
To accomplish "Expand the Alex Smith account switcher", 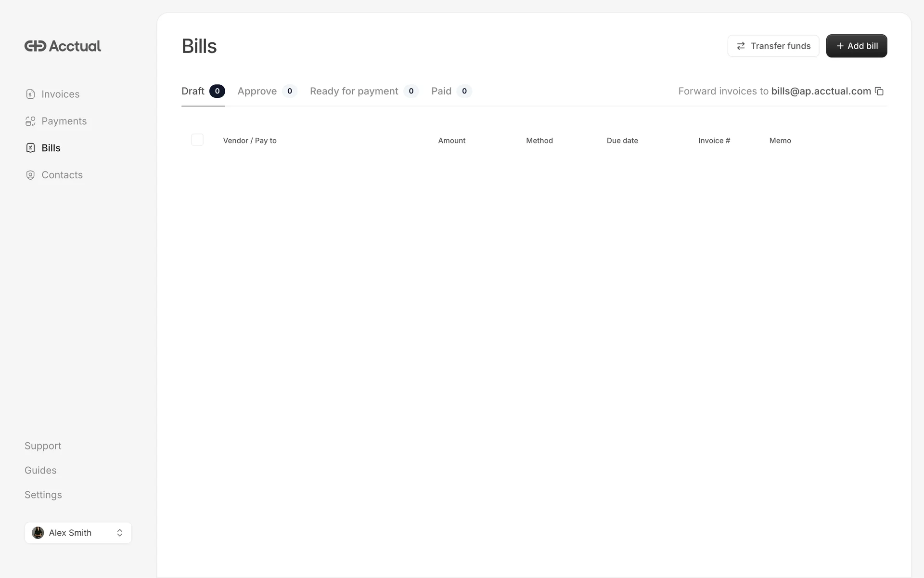I will click(x=119, y=533).
